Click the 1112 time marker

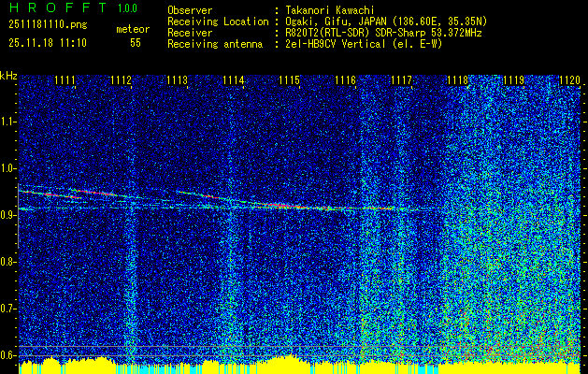click(121, 79)
